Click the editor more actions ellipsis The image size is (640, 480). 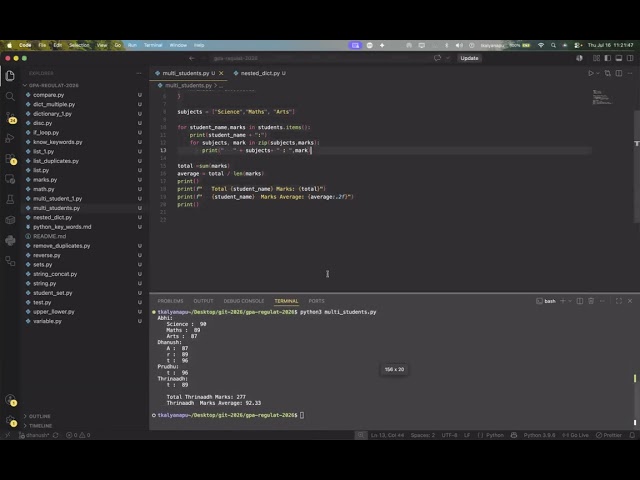point(630,73)
